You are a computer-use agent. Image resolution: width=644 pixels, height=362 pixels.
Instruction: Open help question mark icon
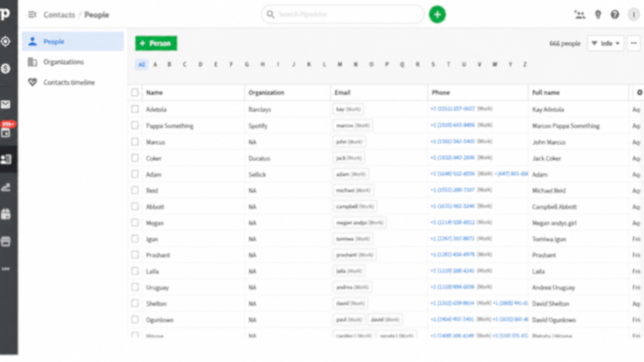pos(615,15)
